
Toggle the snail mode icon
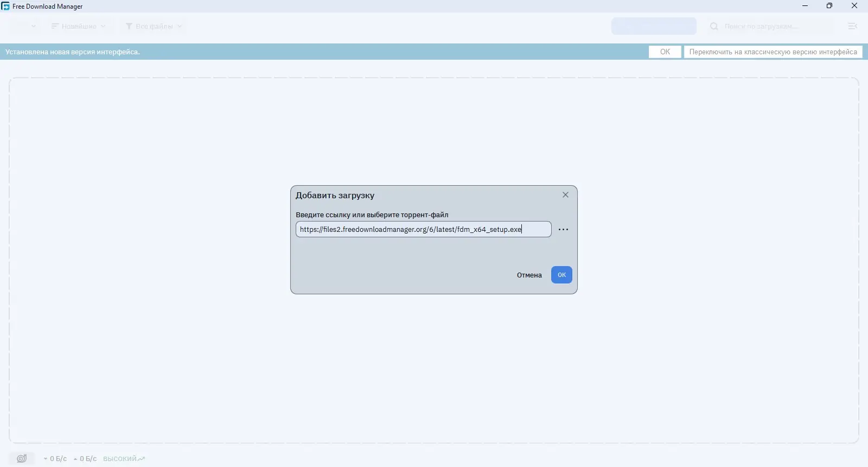pyautogui.click(x=22, y=459)
